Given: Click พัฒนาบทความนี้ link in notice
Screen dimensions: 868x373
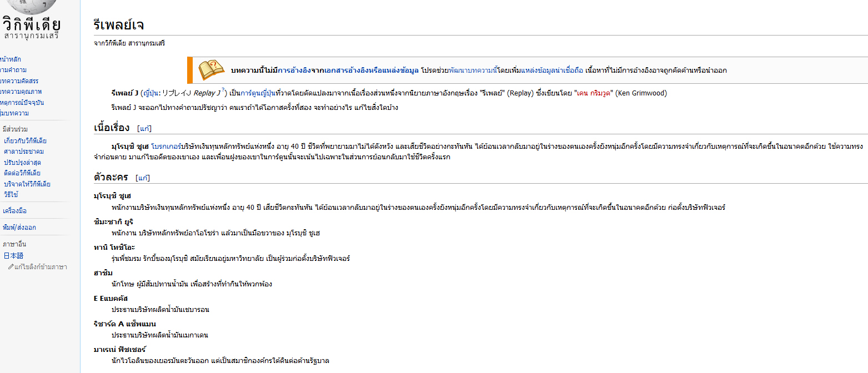Looking at the screenshot, I should [x=472, y=70].
